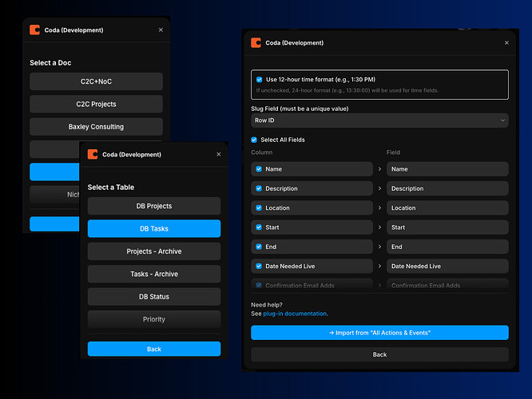
Task: Uncheck the End column checkbox
Action: (x=259, y=247)
